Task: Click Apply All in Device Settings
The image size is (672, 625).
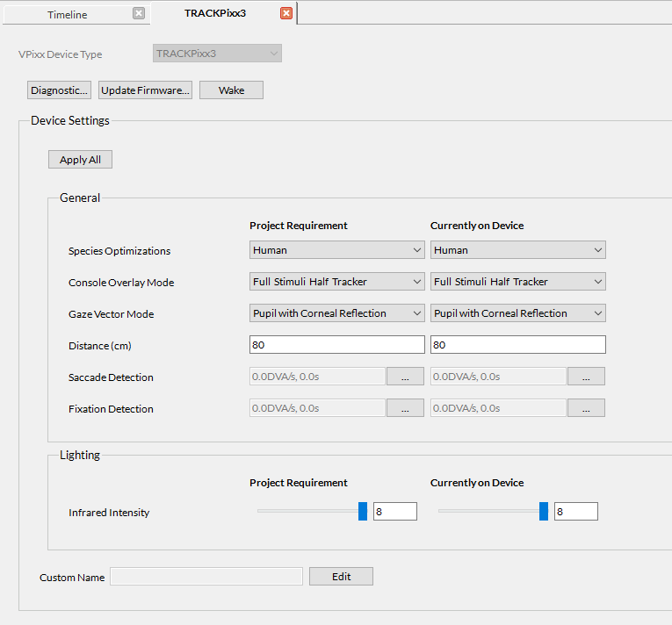Action: (x=80, y=160)
